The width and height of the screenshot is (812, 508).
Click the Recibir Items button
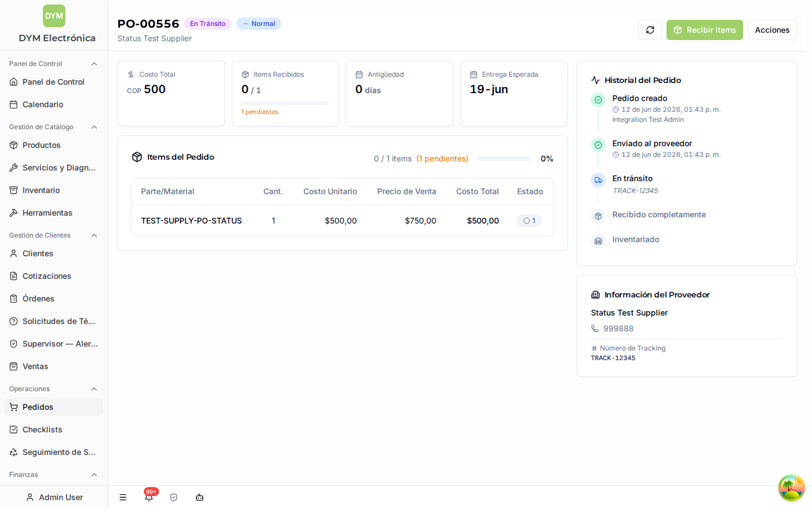tap(705, 30)
